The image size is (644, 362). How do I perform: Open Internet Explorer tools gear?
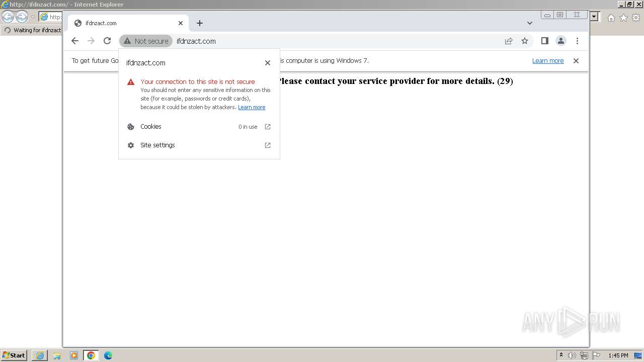click(636, 18)
